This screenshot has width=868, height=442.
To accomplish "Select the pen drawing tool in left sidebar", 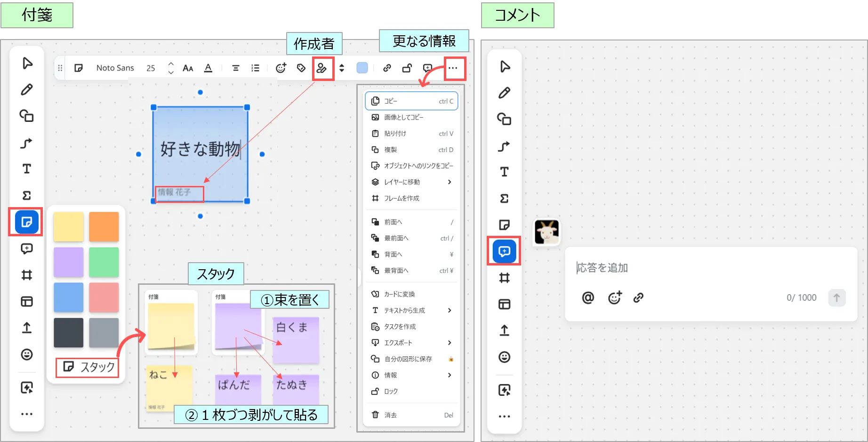I will pos(27,89).
